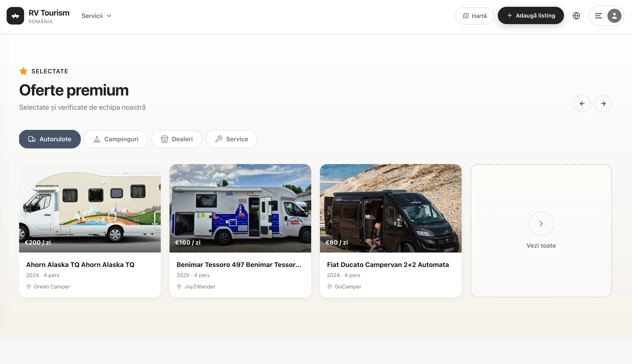
Task: Open the hamburger menu icon
Action: (x=598, y=16)
